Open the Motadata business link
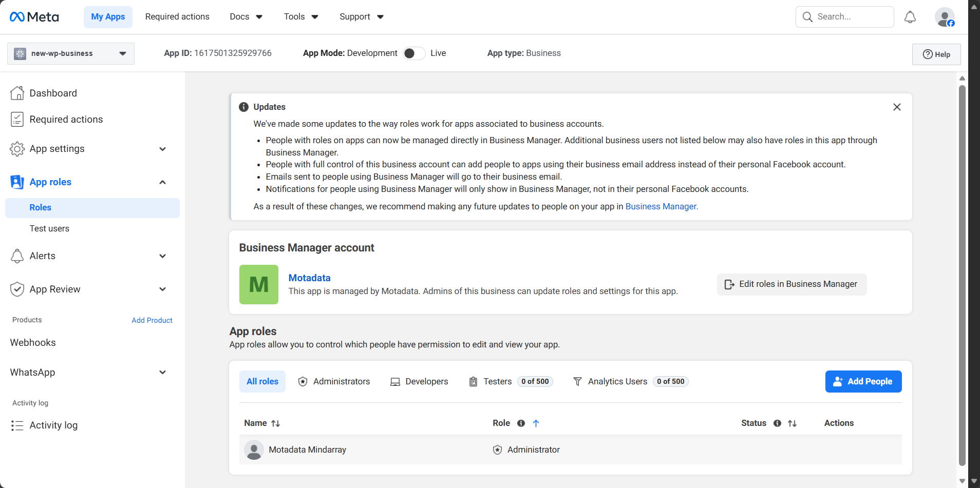 [x=309, y=278]
